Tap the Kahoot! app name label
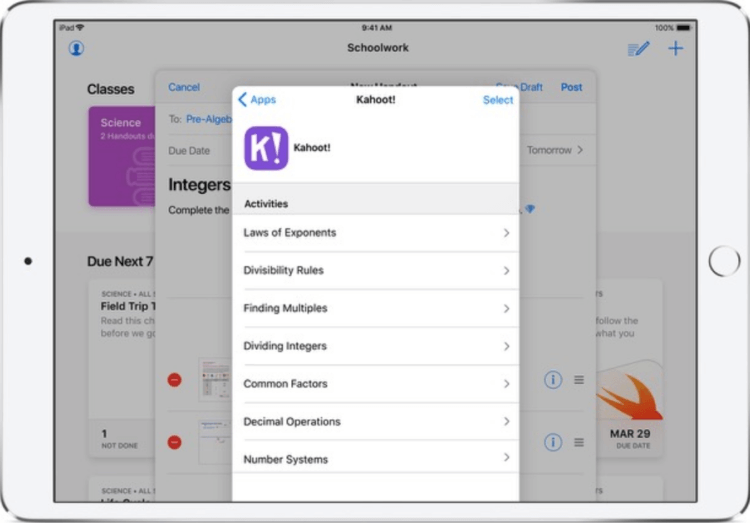 312,148
